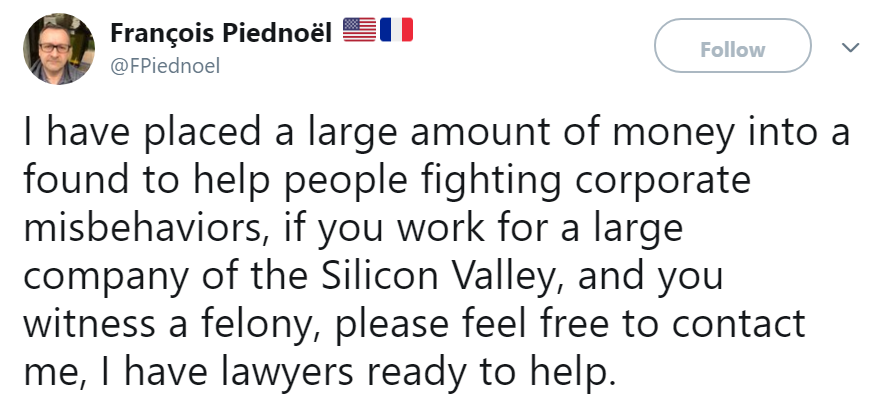Click the words "Silicon Valley" in the tweet
Image resolution: width=884 pixels, height=408 pixels.
tap(439, 277)
